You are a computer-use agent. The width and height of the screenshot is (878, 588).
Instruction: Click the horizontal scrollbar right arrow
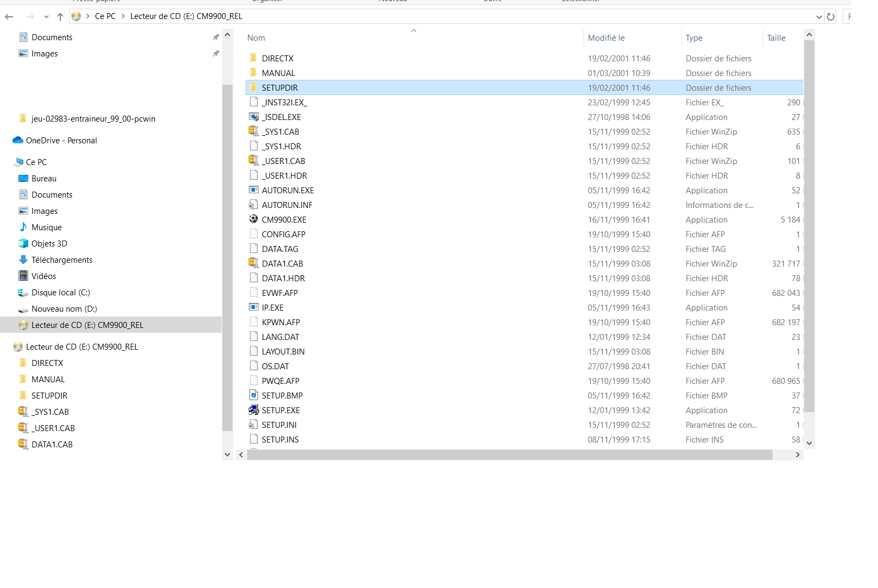pyautogui.click(x=798, y=455)
